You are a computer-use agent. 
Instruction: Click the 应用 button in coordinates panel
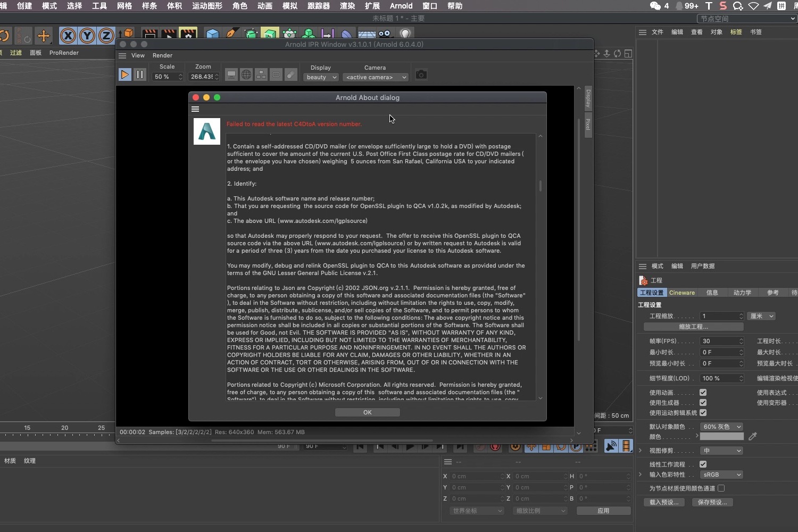pos(603,511)
